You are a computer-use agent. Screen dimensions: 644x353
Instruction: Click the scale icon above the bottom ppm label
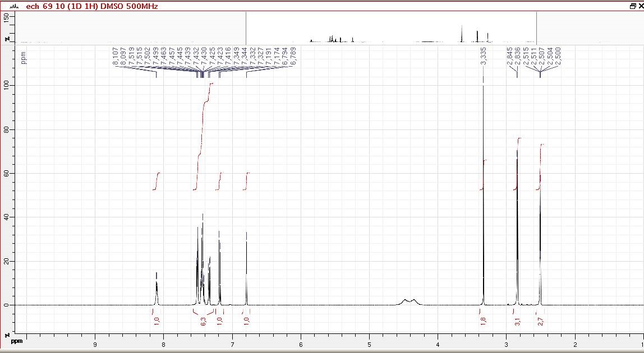click(x=7, y=335)
